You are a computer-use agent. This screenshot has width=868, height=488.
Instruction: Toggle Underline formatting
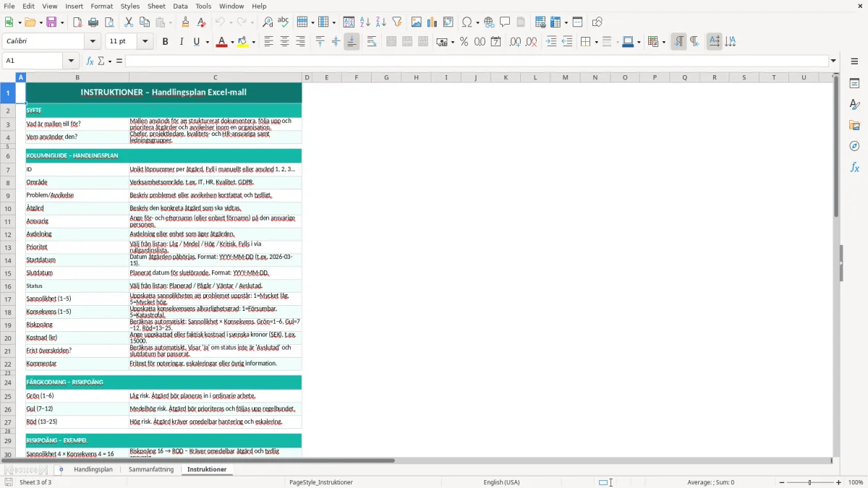point(196,42)
